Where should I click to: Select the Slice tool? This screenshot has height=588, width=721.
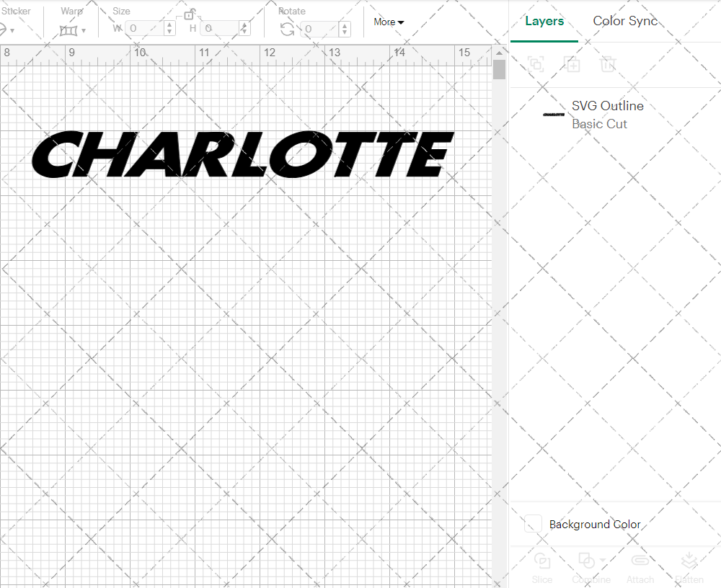point(541,562)
